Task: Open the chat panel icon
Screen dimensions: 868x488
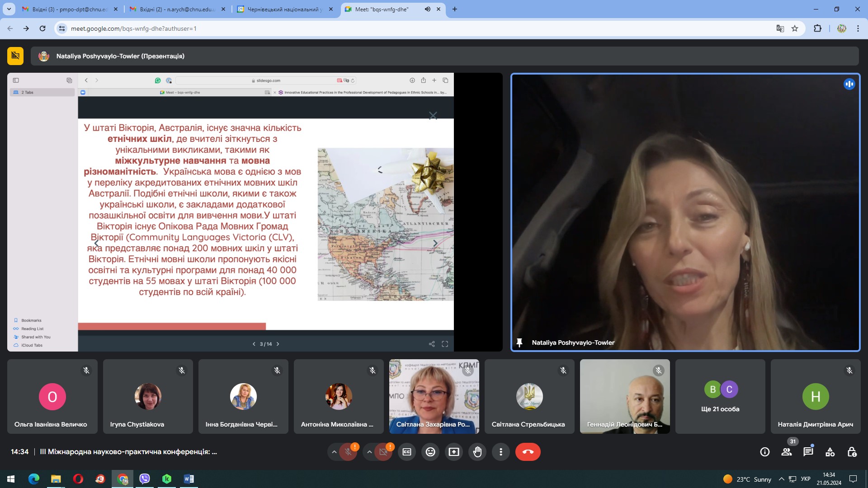Action: (808, 452)
